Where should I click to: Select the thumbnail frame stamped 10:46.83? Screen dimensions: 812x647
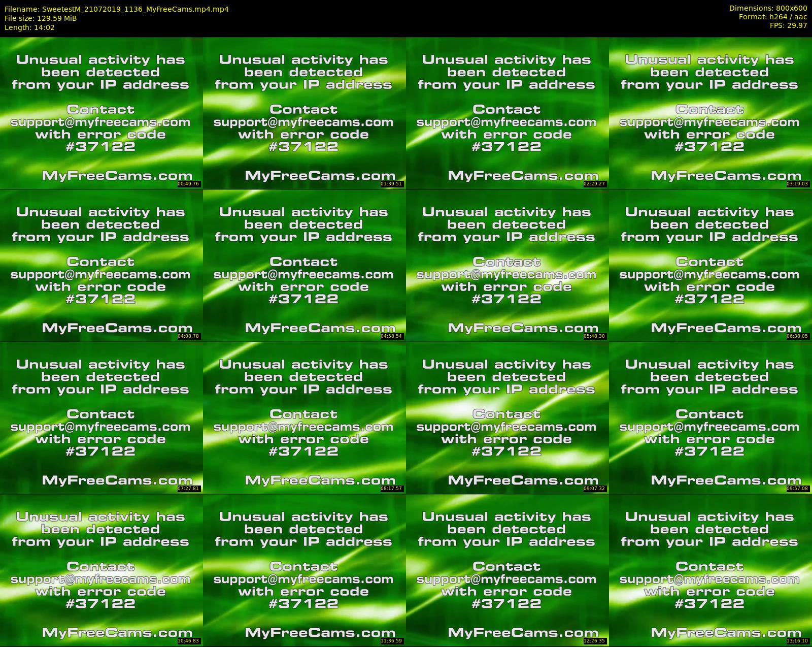(x=101, y=570)
